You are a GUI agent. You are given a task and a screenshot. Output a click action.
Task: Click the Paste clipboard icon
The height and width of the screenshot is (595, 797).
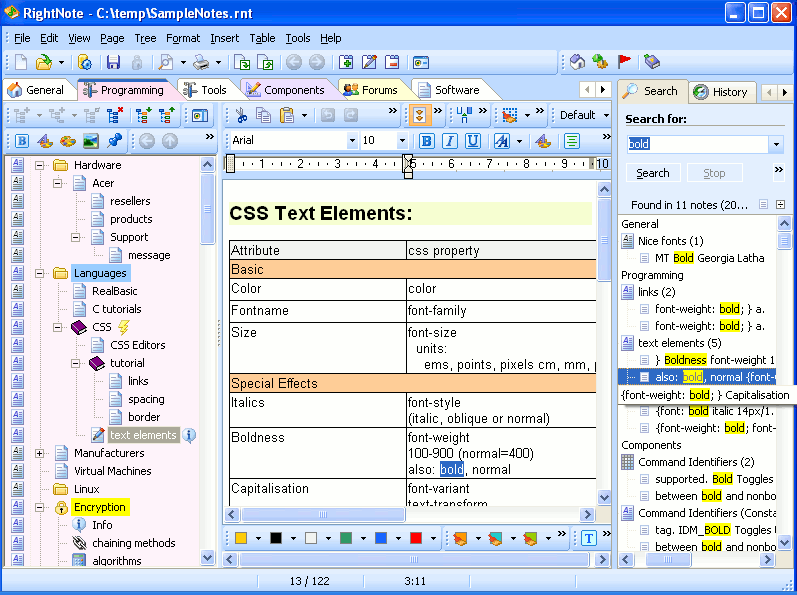[x=287, y=115]
